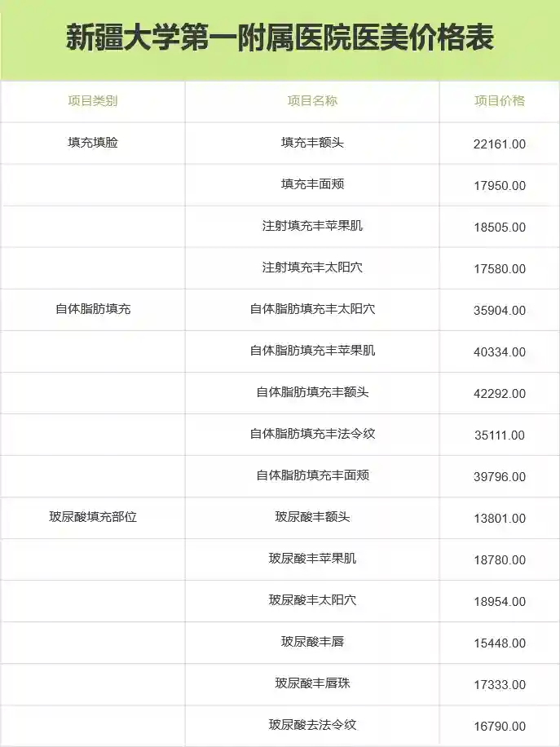Select the 项目类别 column header
Screen dimensions: 560x747
(x=93, y=101)
